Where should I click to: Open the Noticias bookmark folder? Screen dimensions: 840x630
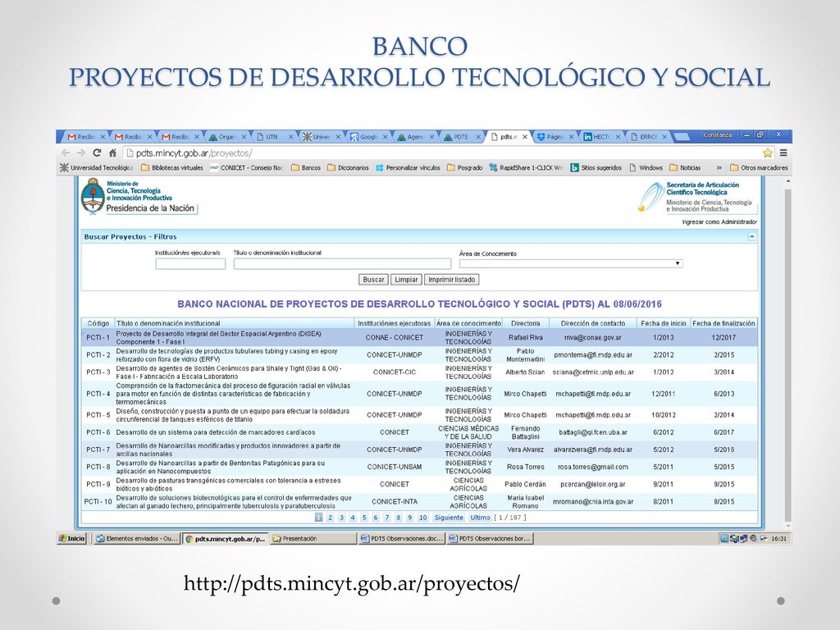pos(685,167)
